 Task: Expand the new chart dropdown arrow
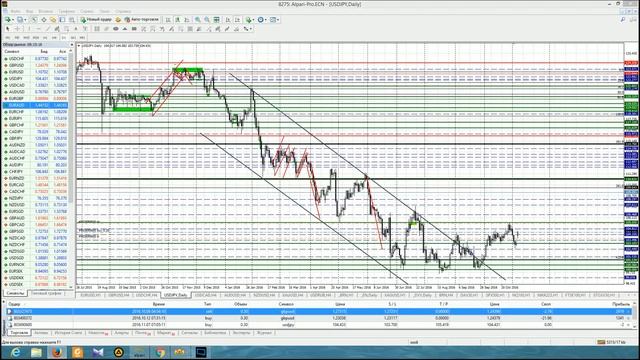(x=13, y=20)
